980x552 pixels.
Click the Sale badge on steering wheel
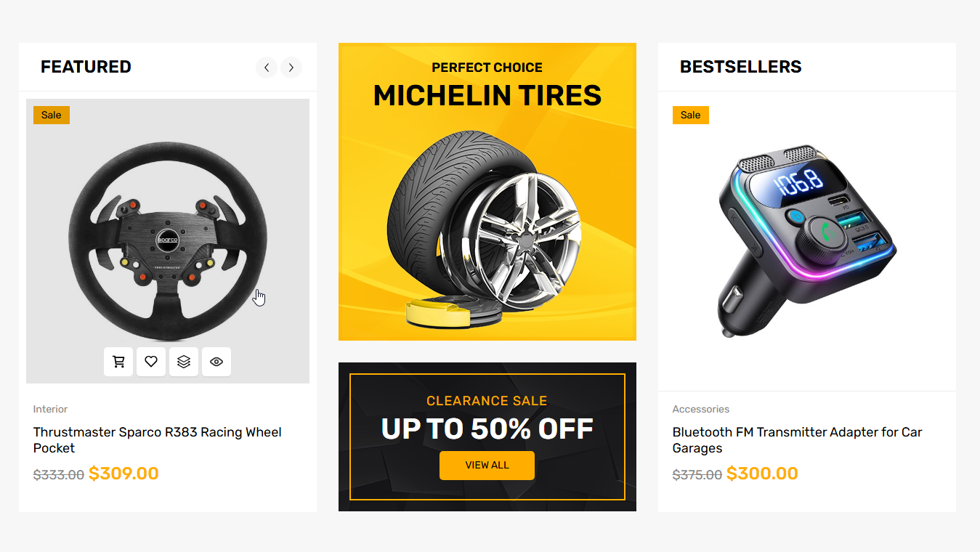point(52,115)
